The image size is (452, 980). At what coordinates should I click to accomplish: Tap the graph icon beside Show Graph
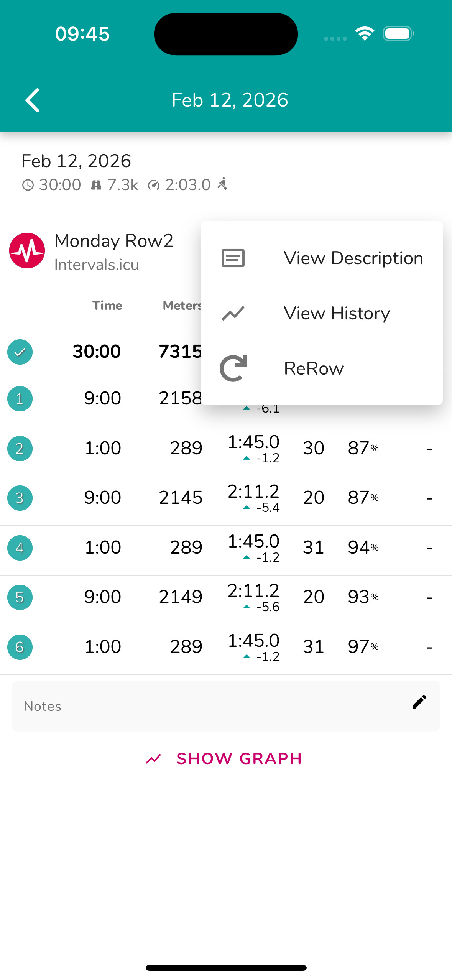coord(153,759)
